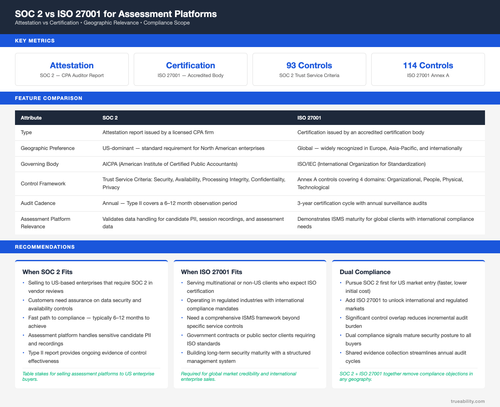
Task: Click '3-year certification cycle with annual surveillance audits'
Action: [x=362, y=203]
